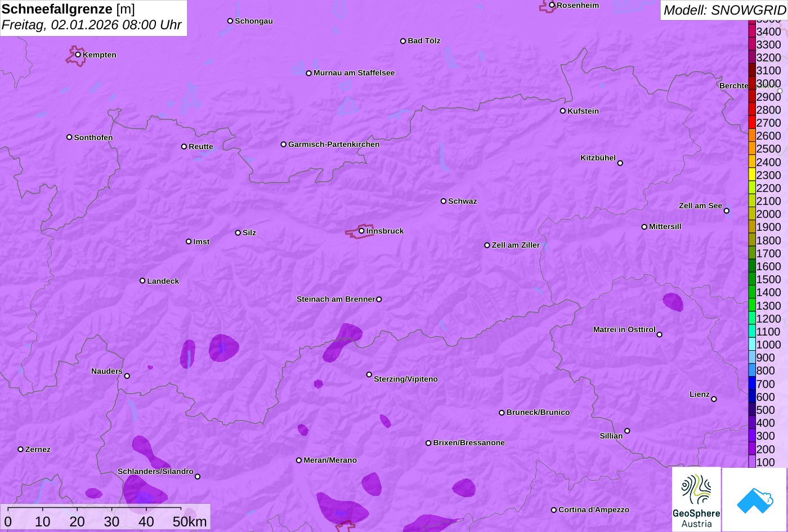788x532 pixels.
Task: Click the dark purple patch north of Matrei
Action: coord(673,302)
